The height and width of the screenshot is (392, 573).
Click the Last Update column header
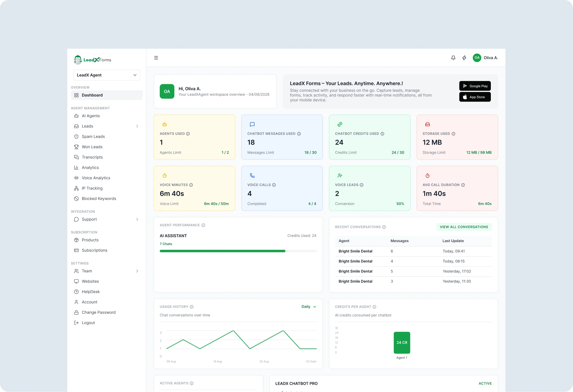pos(453,241)
